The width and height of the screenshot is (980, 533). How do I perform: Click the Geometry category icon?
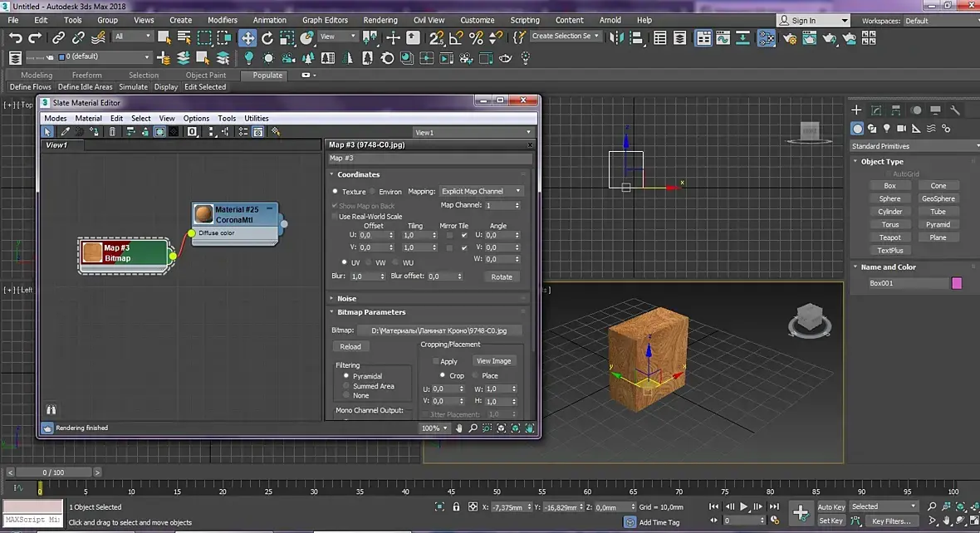pos(857,129)
